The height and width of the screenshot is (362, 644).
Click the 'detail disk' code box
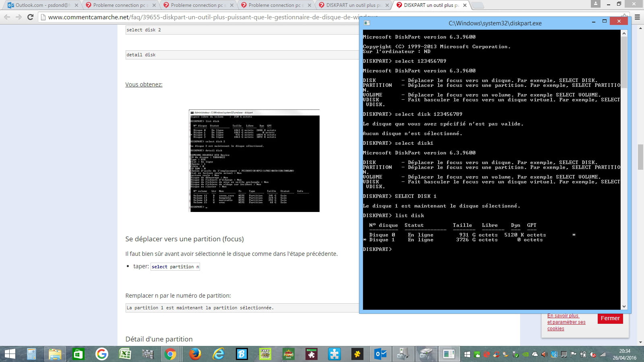point(242,55)
